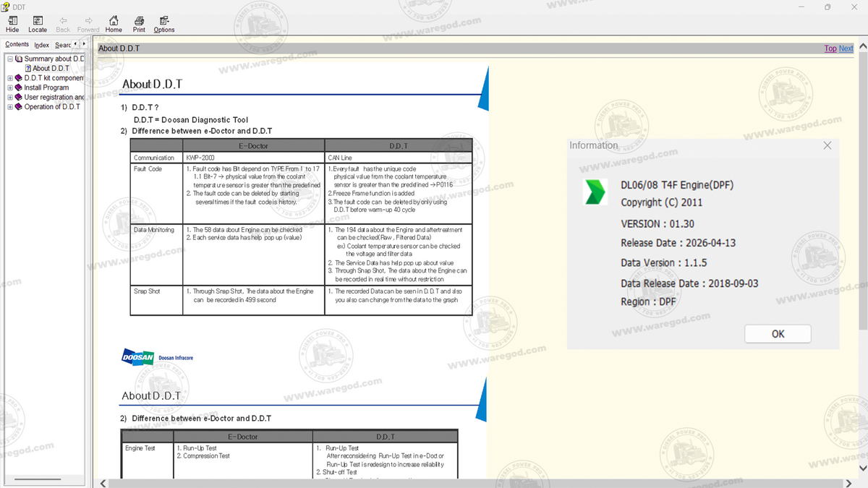Switch to the Index tab

[x=42, y=45]
